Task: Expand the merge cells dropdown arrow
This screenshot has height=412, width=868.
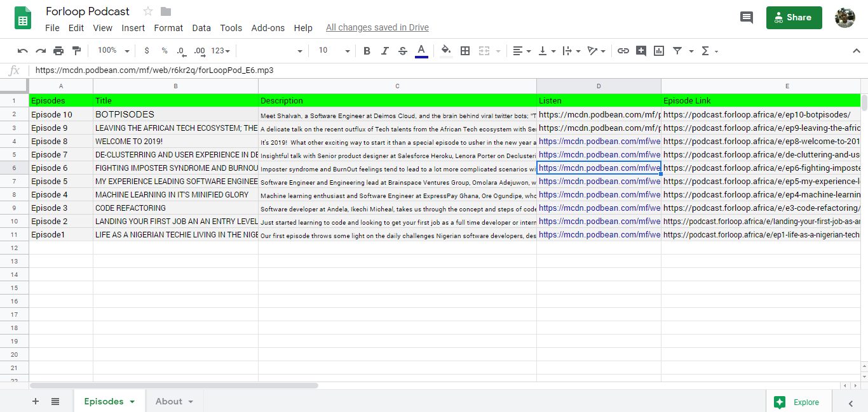Action: pyautogui.click(x=498, y=51)
